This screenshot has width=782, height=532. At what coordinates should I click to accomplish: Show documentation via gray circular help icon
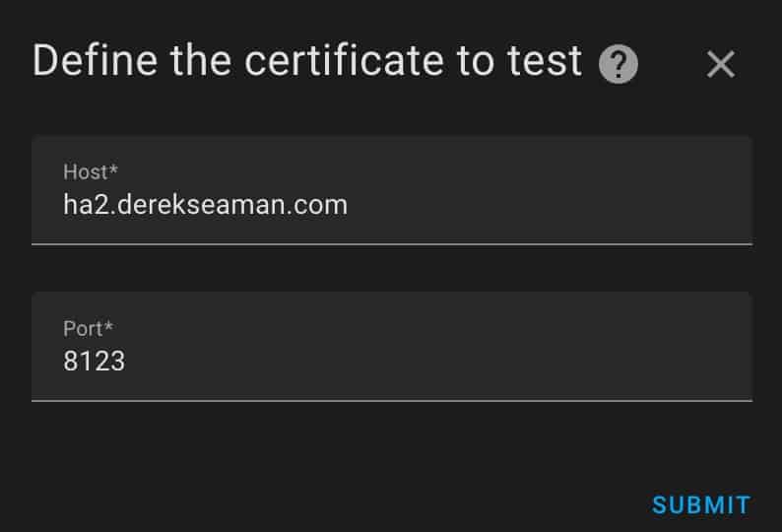point(618,64)
